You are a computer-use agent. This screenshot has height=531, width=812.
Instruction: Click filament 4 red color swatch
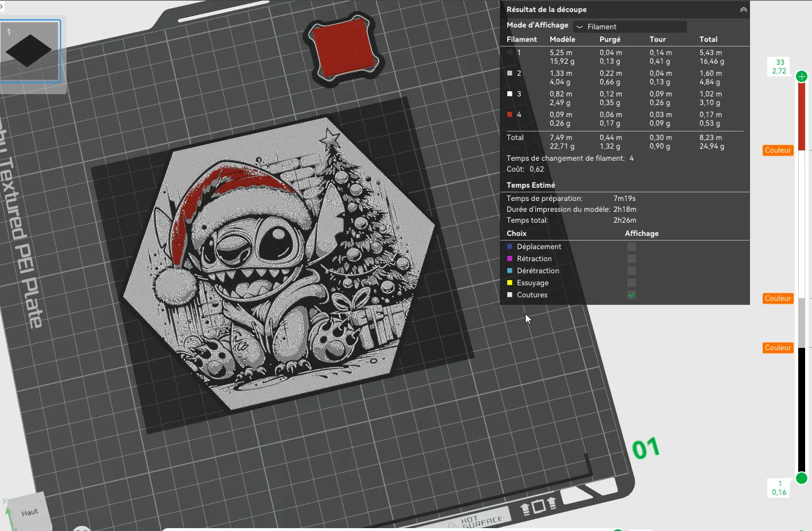pyautogui.click(x=510, y=114)
